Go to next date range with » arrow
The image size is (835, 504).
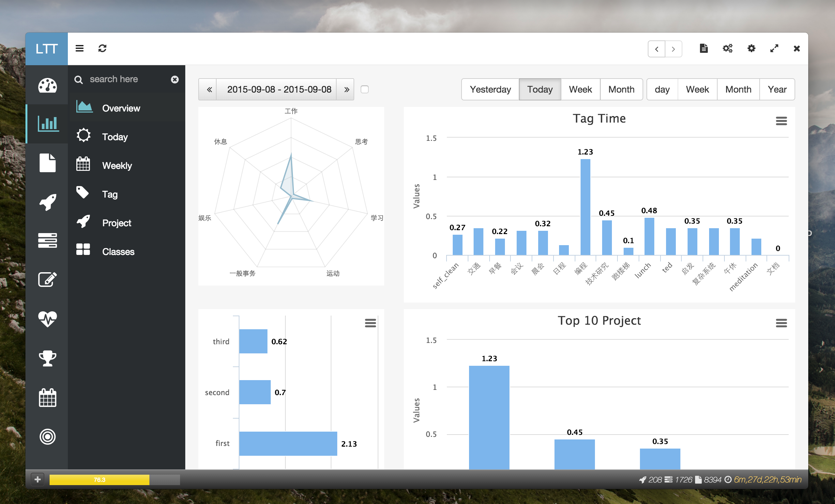[346, 89]
